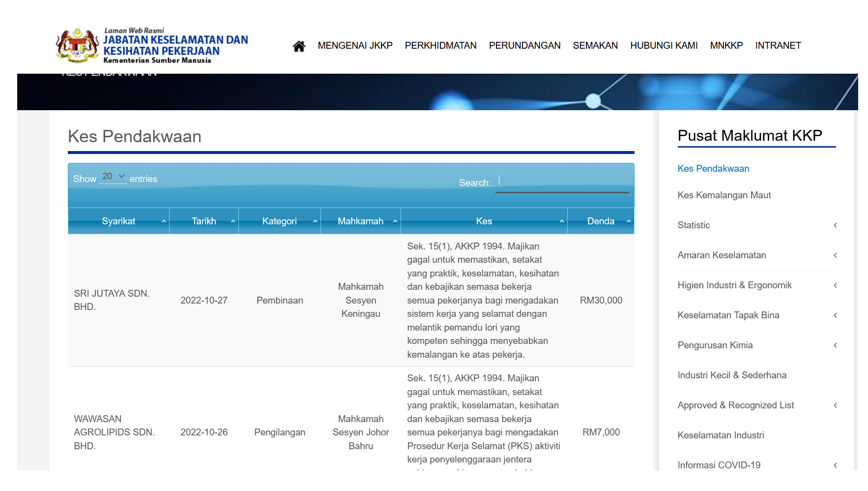Screen dimensions: 868x491
Task: Click the table Search input field
Action: click(562, 183)
